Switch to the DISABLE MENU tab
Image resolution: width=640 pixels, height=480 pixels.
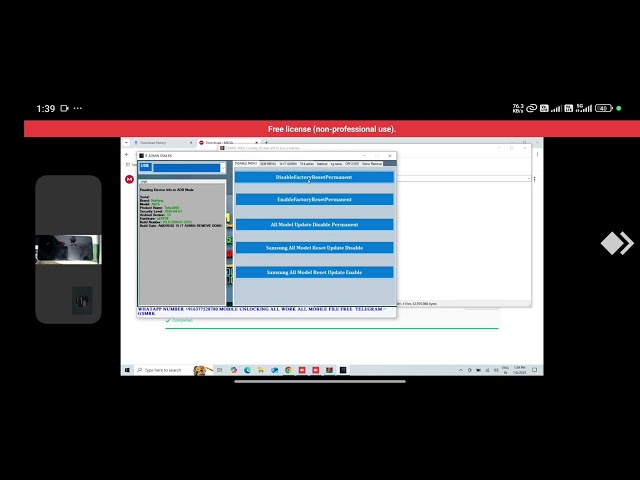coord(246,164)
